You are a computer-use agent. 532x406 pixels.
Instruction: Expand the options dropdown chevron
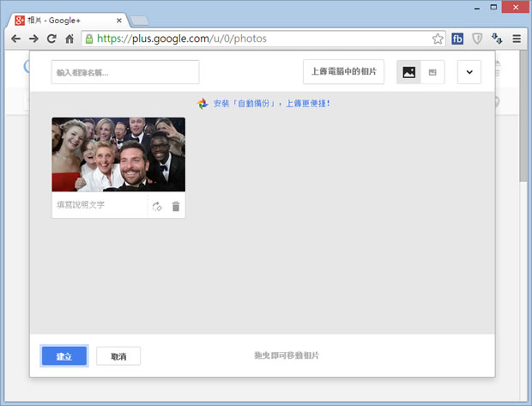469,72
